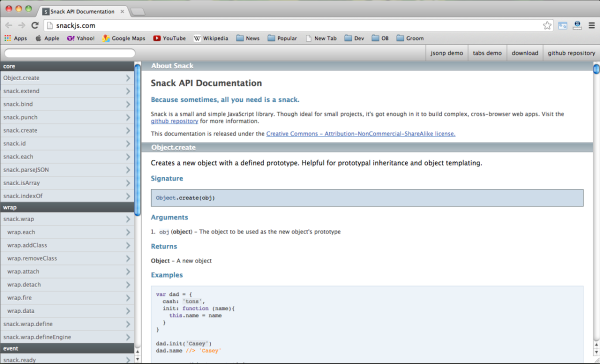This screenshot has width=600, height=364.
Task: Open the github repository toolbar link
Action: click(571, 53)
